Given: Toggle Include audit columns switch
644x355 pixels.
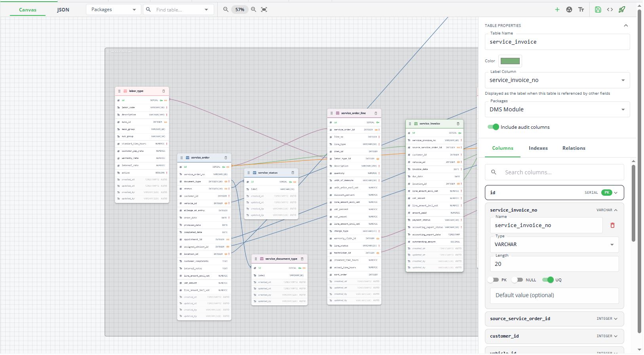Looking at the screenshot, I should (x=493, y=127).
